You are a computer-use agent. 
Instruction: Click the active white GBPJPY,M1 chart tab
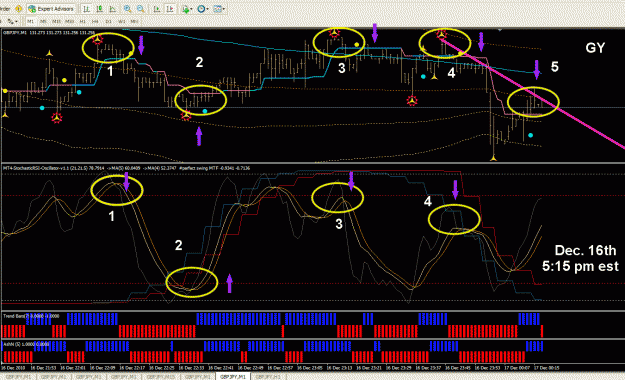click(x=233, y=377)
